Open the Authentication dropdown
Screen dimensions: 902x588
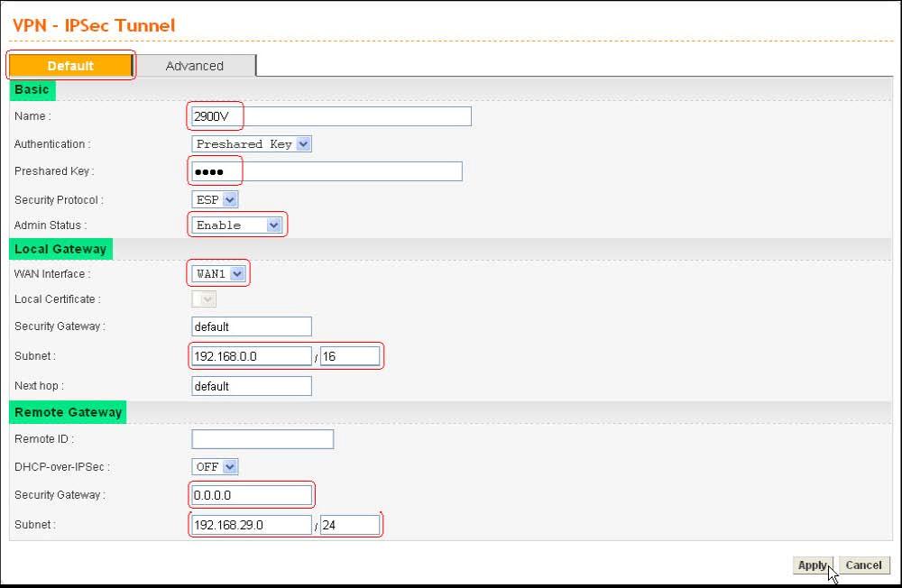click(252, 143)
